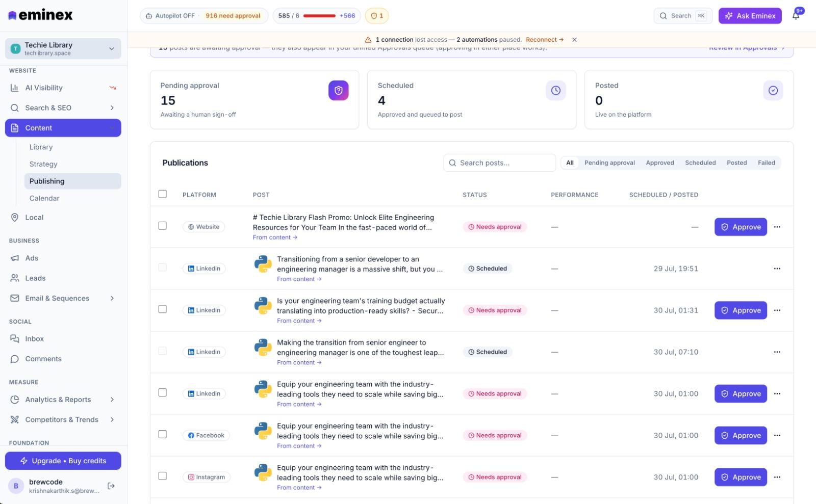Screen dimensions: 816x504
Task: Check the 30 Jul, 01:31 Linkedin row checkbox
Action: coord(163,309)
